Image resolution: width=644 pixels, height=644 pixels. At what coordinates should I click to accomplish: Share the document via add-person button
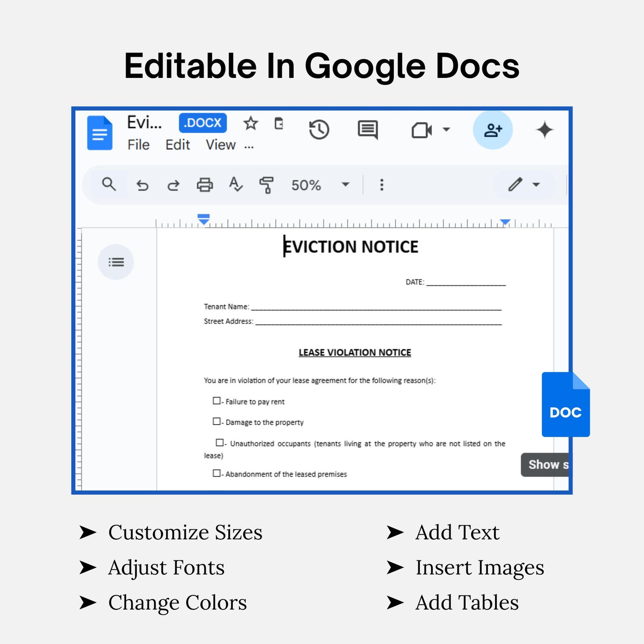click(x=493, y=130)
